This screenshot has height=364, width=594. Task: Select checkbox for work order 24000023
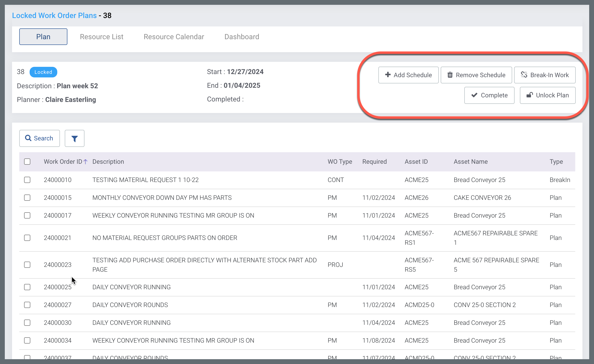pyautogui.click(x=27, y=265)
